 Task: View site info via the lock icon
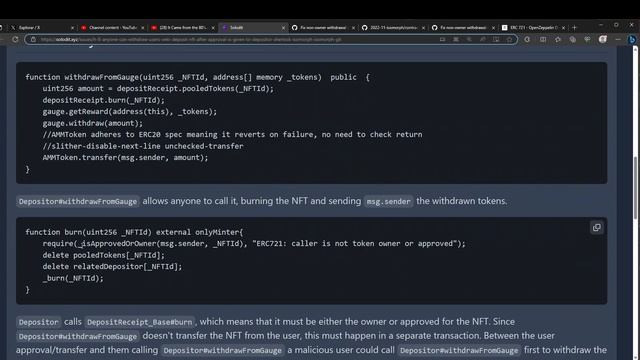click(33, 40)
